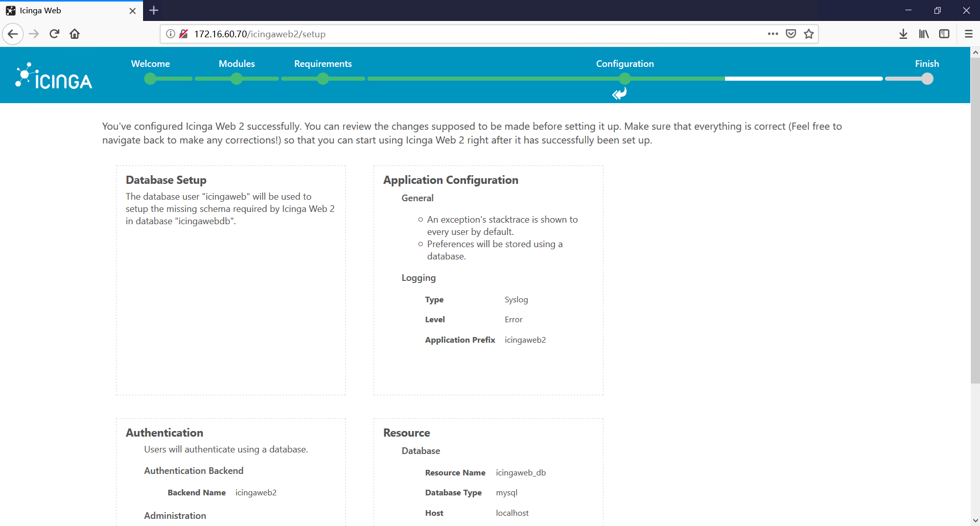The height and width of the screenshot is (526, 980).
Task: Click the Configuration progress dot
Action: pyautogui.click(x=625, y=79)
